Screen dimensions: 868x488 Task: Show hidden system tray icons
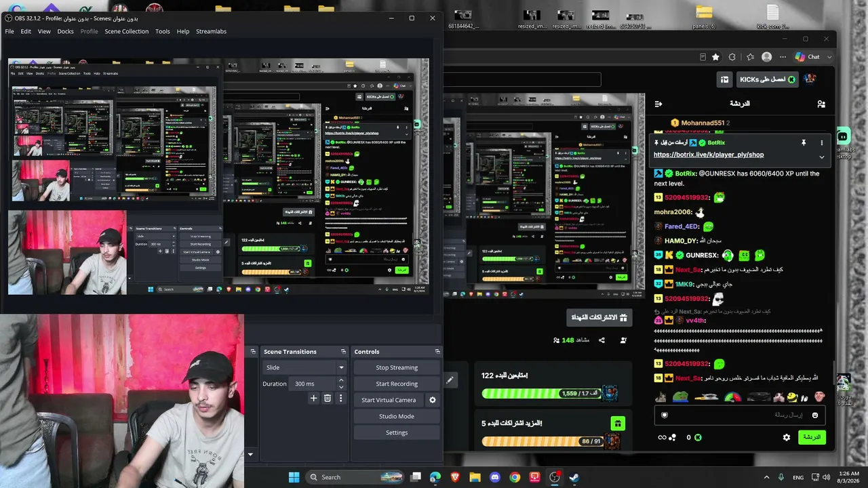766,477
